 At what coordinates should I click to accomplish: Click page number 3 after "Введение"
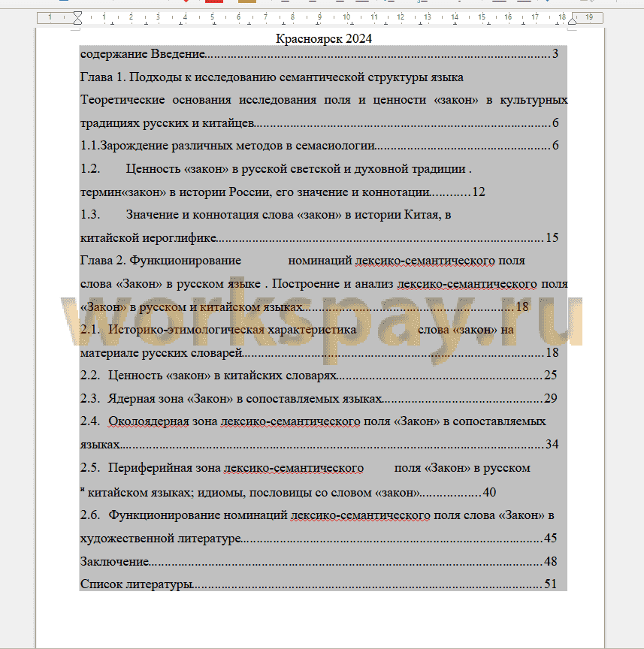(555, 54)
